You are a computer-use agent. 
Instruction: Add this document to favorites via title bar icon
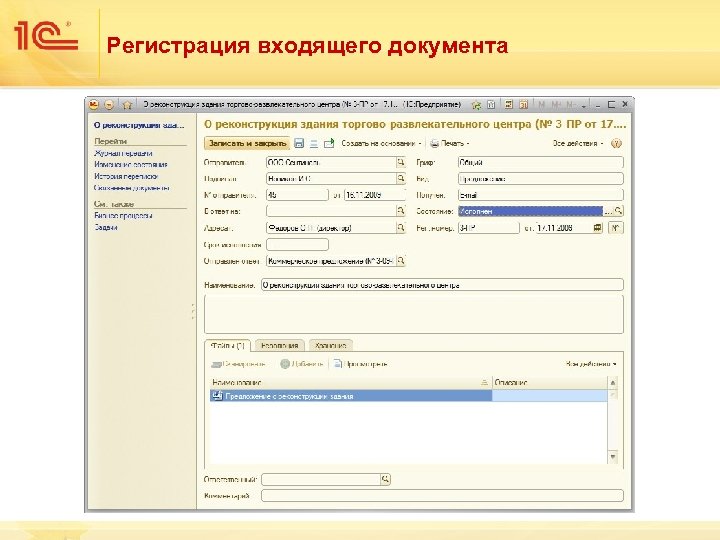click(476, 105)
